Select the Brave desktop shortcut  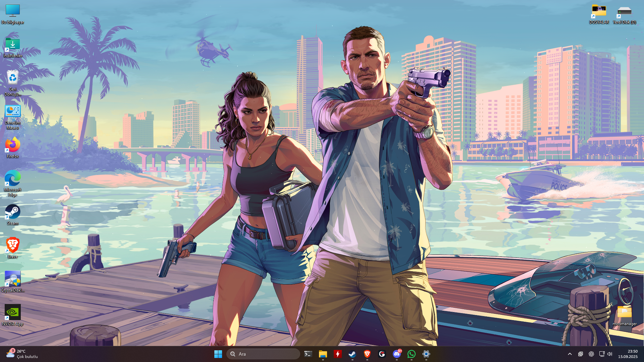[x=12, y=248]
